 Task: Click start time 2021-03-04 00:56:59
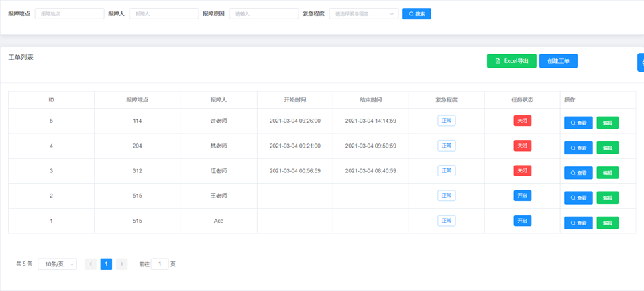(295, 171)
